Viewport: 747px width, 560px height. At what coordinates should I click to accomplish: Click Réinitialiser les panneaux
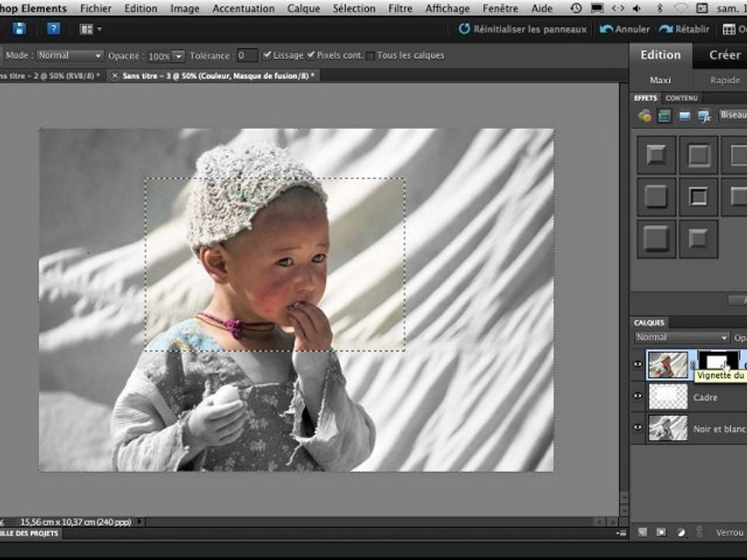(x=523, y=29)
